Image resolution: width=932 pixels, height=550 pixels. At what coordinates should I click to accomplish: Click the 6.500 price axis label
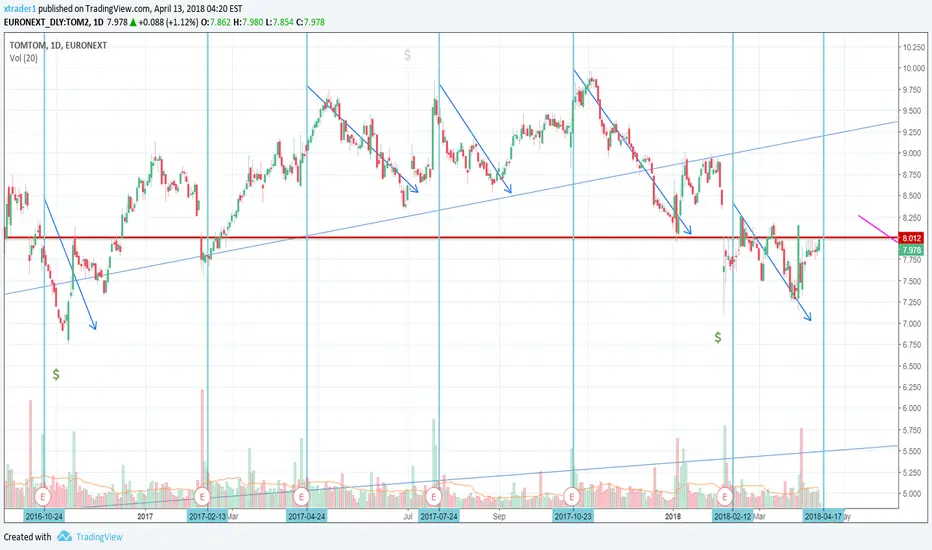pyautogui.click(x=914, y=366)
